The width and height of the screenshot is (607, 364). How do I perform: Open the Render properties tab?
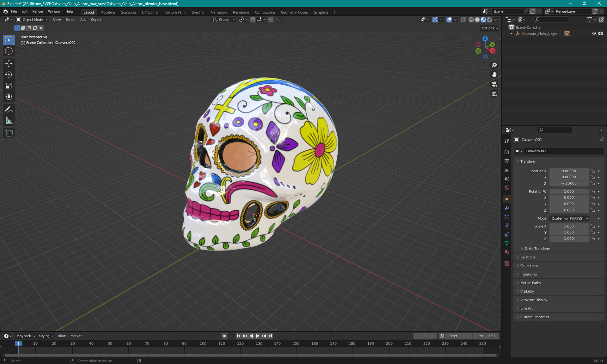click(507, 152)
